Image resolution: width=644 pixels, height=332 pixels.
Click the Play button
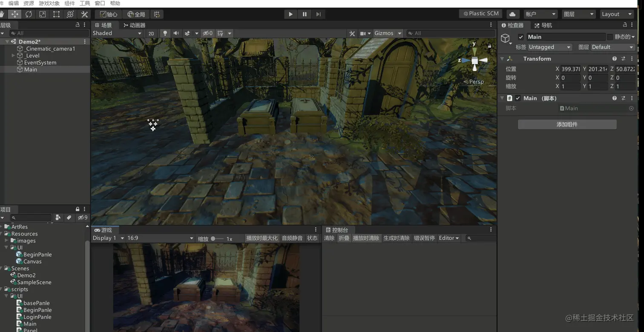(290, 14)
